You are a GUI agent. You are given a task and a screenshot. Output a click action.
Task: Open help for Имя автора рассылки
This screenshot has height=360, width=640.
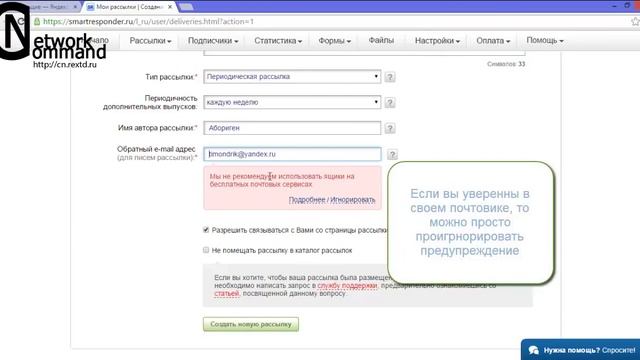(390, 128)
